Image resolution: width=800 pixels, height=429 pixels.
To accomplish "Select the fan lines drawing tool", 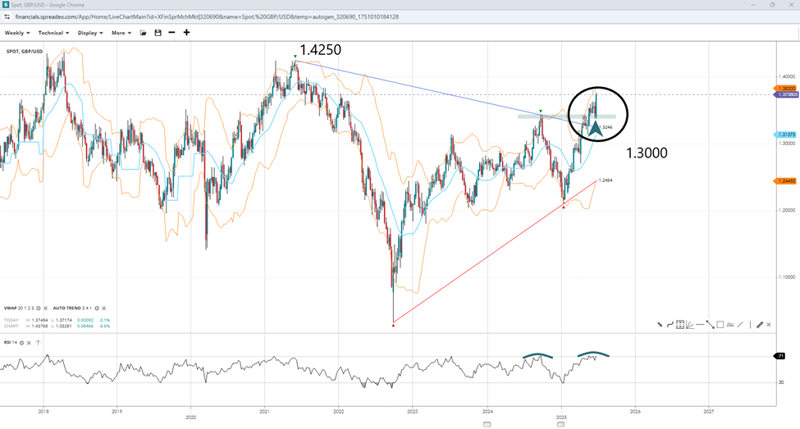I will 690,325.
